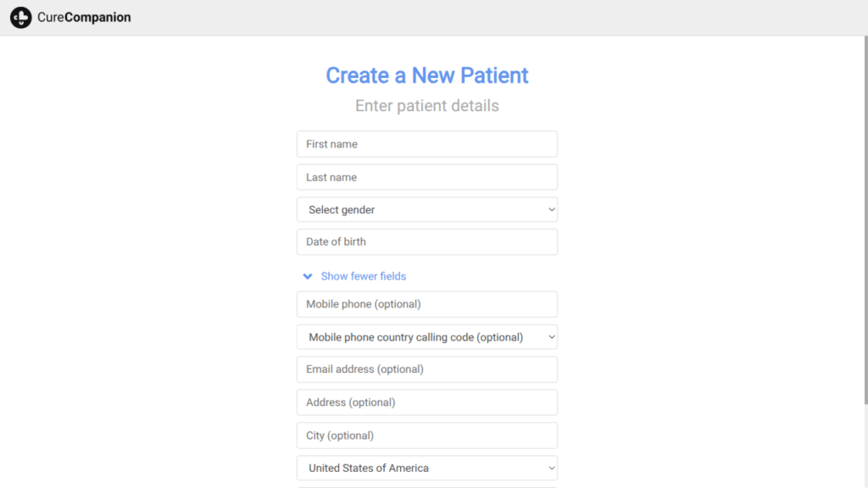The image size is (868, 488).
Task: Collapse the form via Show fewer fields link
Action: click(363, 276)
